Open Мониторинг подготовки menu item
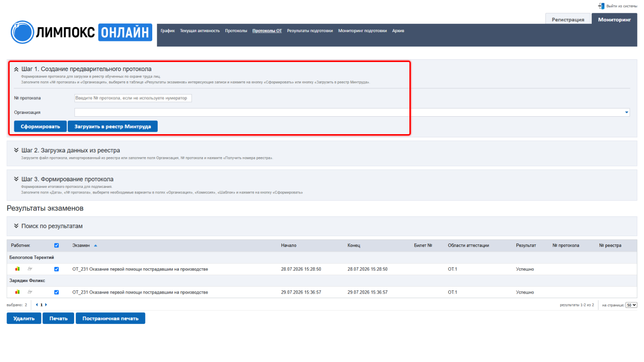 [x=362, y=31]
